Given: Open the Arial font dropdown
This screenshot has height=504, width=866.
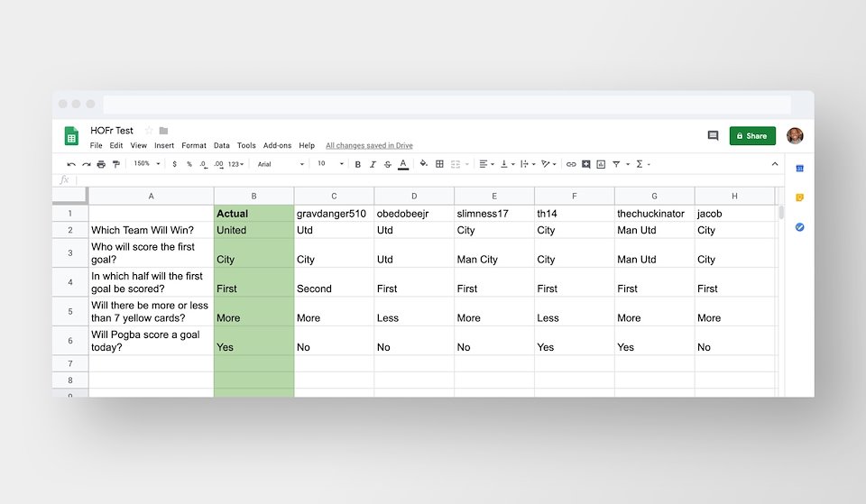Looking at the screenshot, I should coord(281,164).
